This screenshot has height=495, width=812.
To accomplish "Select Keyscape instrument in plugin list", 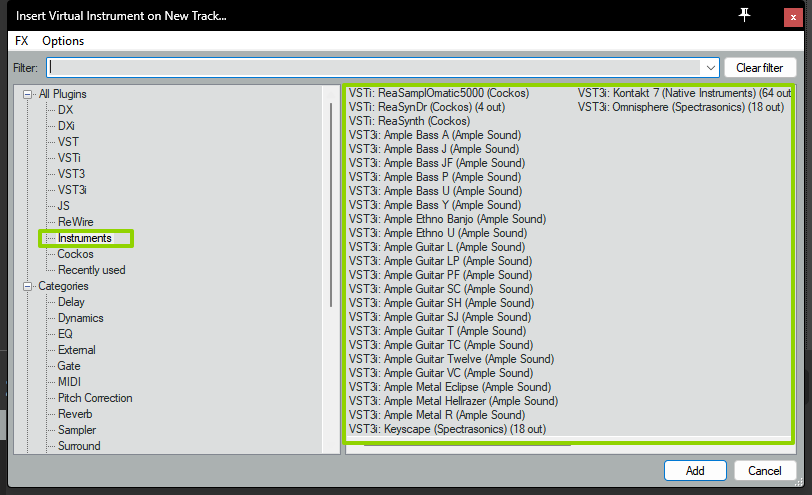I will (x=446, y=429).
